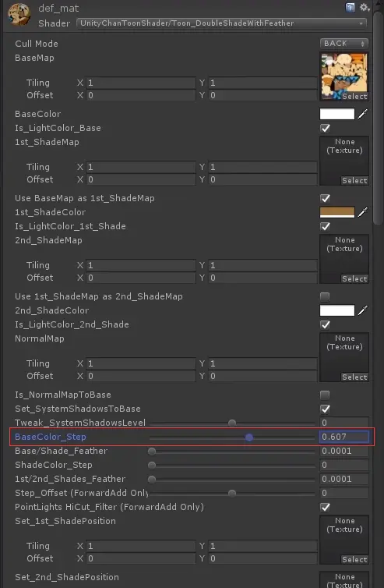The height and width of the screenshot is (588, 384).
Task: Click the Base/Shade_Feather value field
Action: click(x=344, y=451)
